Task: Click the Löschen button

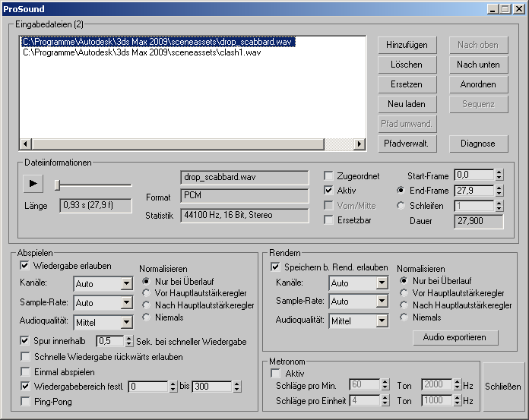Action: tap(407, 65)
